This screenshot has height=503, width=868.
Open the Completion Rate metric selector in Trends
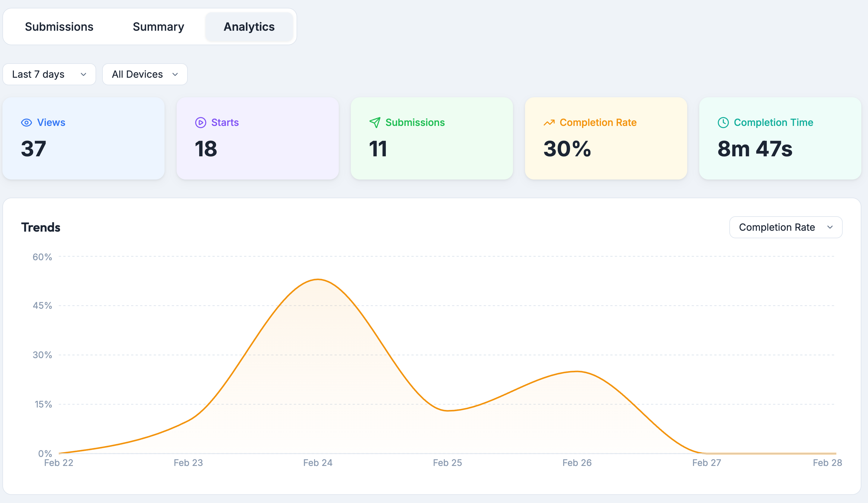pos(785,227)
